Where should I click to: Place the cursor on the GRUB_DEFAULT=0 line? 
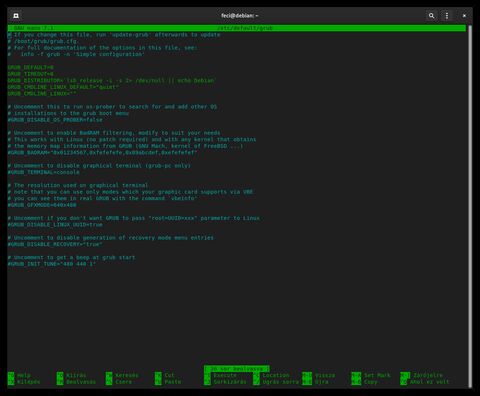30,67
